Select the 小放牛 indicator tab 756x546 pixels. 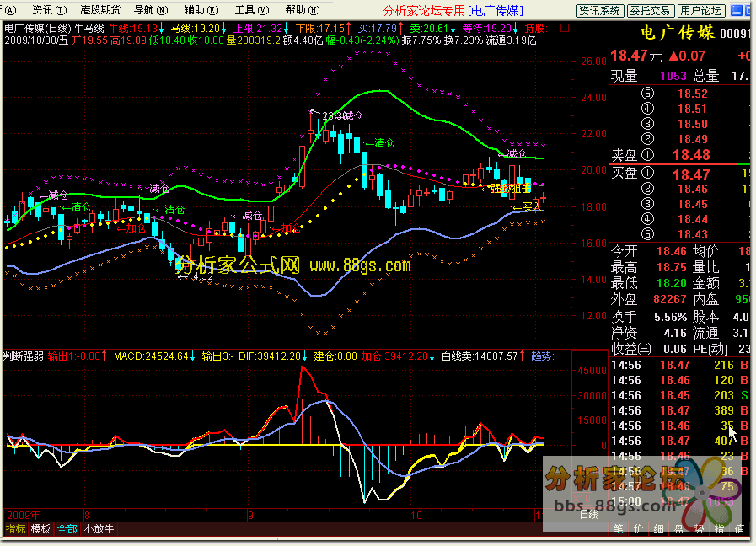click(99, 528)
